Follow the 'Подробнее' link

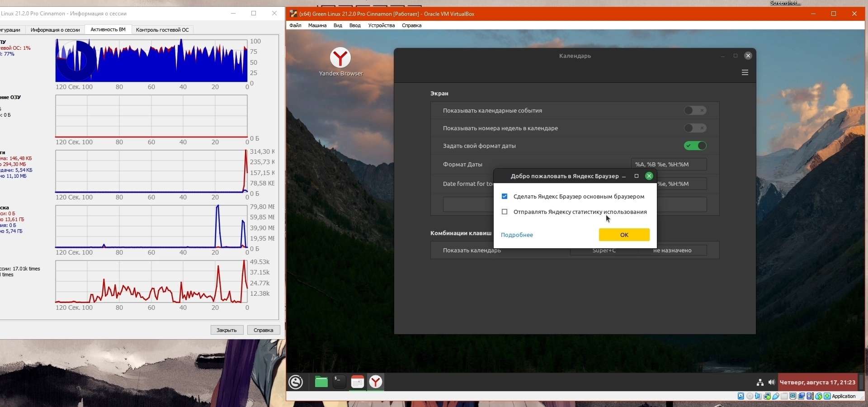(517, 235)
